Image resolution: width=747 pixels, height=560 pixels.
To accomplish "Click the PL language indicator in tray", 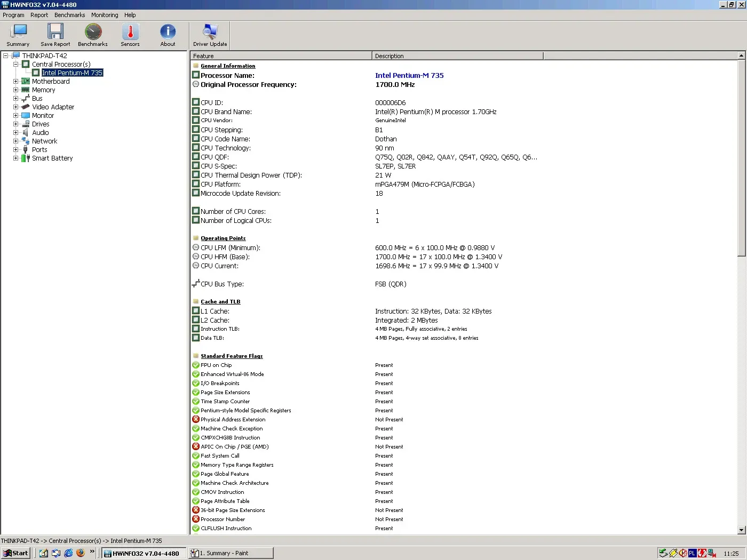I will pyautogui.click(x=693, y=553).
